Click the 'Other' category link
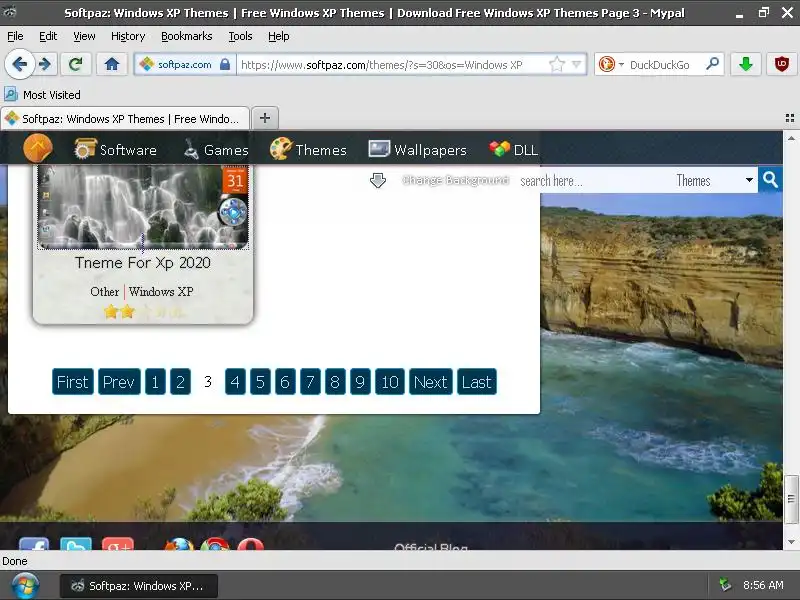This screenshot has height=600, width=800. 105,291
